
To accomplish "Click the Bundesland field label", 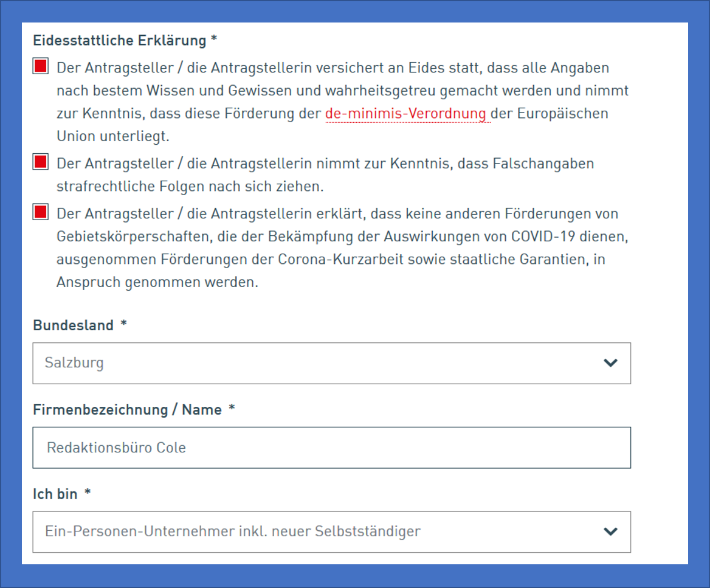I will (x=73, y=325).
